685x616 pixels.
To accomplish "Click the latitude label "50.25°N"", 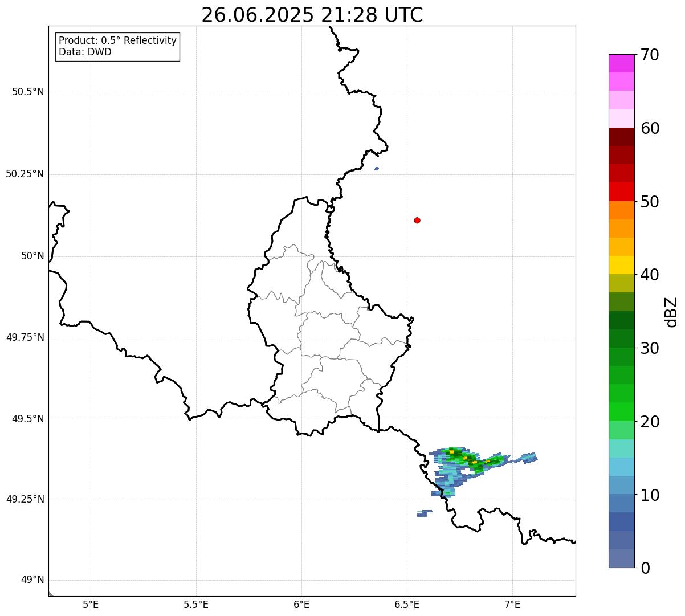I will tap(25, 174).
